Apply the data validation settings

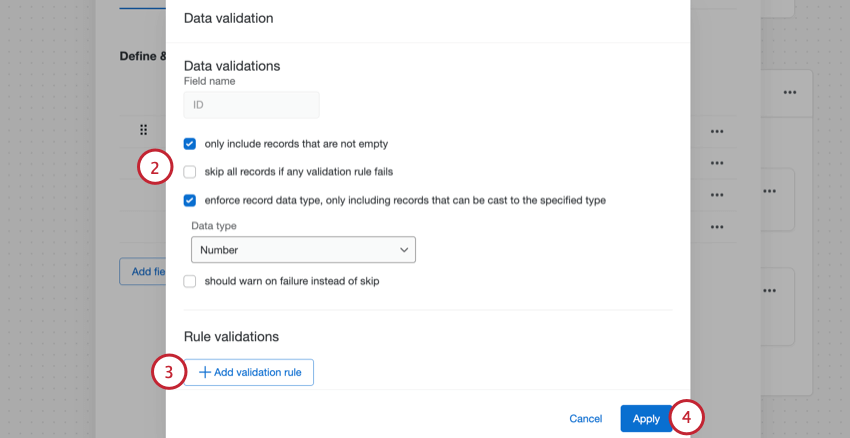tap(646, 418)
